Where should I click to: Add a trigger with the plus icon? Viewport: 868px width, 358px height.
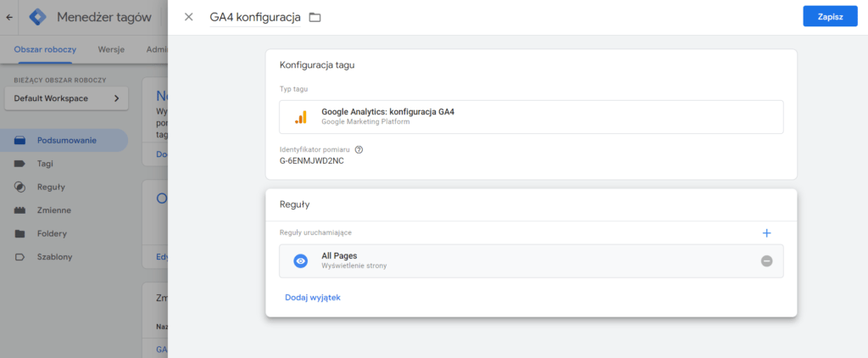coord(766,233)
